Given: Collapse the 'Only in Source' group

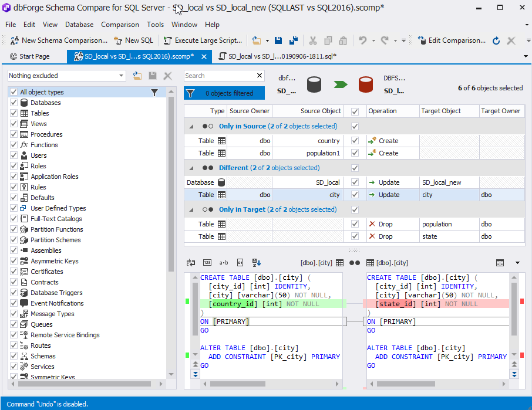Looking at the screenshot, I should [192, 126].
